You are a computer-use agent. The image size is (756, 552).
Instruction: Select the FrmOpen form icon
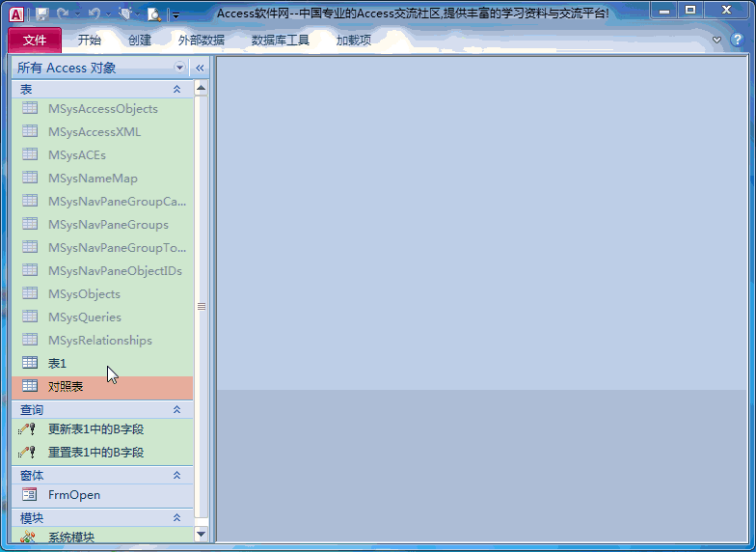tap(29, 494)
